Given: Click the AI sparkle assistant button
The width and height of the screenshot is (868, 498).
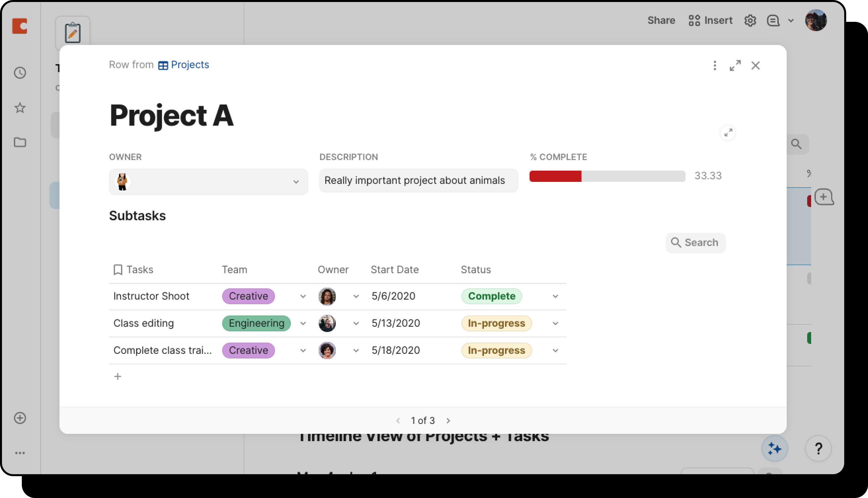Looking at the screenshot, I should 774,448.
